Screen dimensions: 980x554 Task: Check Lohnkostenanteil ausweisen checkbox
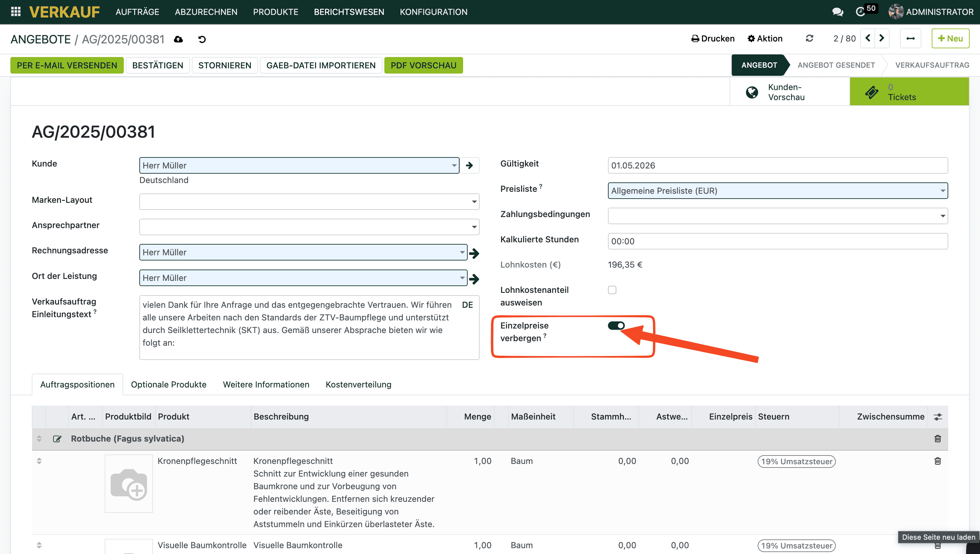(612, 290)
